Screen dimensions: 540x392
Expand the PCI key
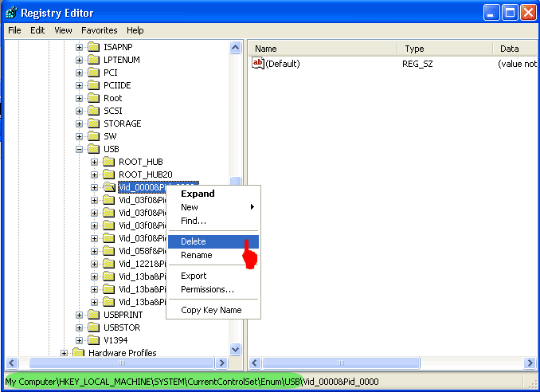pos(79,73)
